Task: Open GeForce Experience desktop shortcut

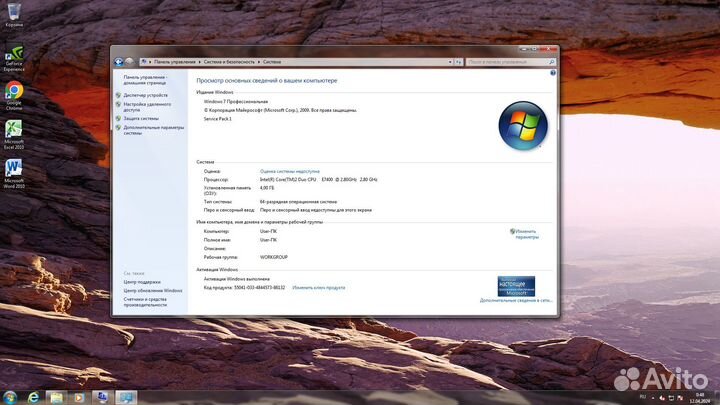Action: click(14, 58)
